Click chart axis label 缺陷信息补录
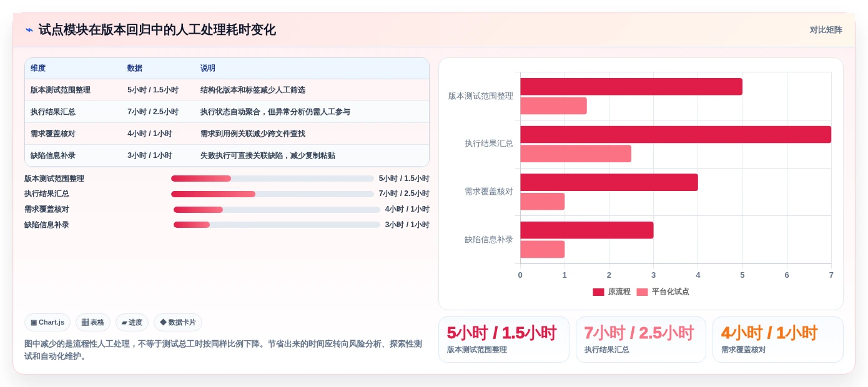 489,240
